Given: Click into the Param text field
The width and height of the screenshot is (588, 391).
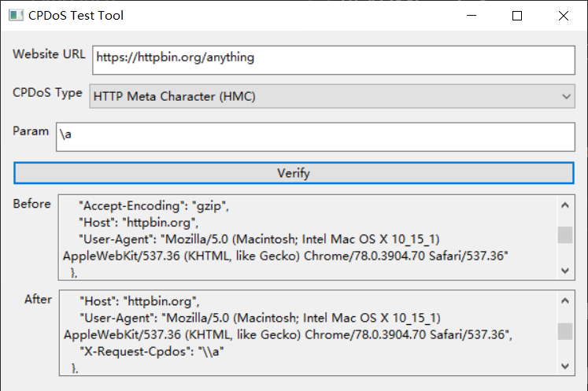Looking at the screenshot, I should pos(316,135).
